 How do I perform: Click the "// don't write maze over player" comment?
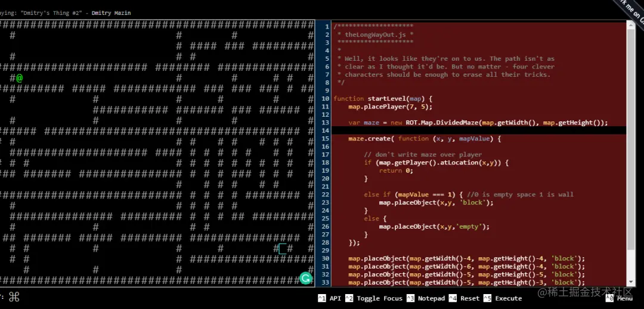click(423, 155)
